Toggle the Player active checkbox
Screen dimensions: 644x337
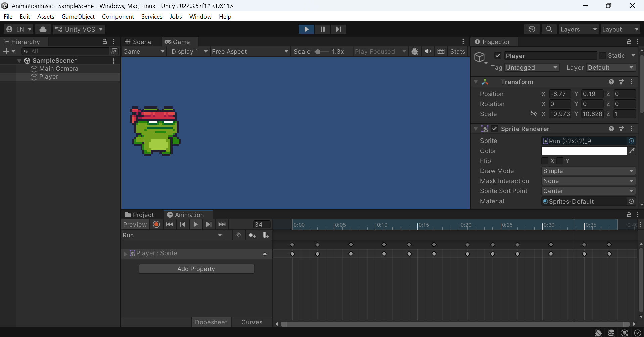coord(498,56)
